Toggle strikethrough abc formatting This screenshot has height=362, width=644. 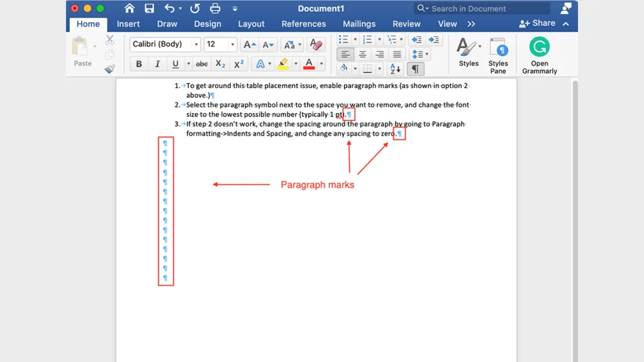click(202, 64)
